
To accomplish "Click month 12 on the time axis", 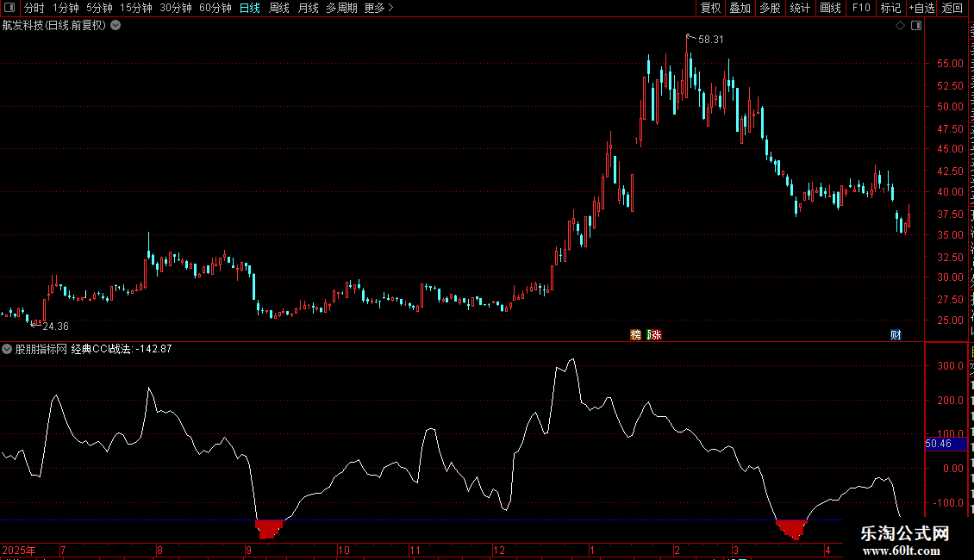I will 499,550.
